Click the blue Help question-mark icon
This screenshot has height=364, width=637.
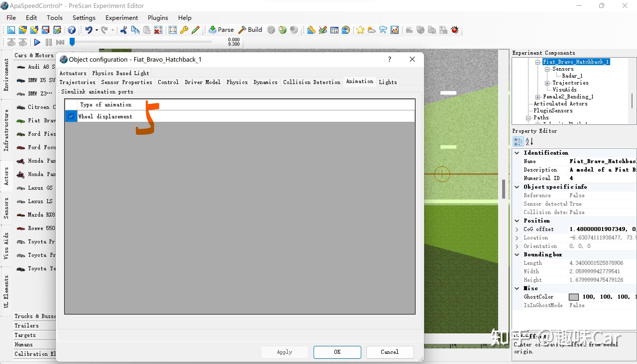point(72,30)
